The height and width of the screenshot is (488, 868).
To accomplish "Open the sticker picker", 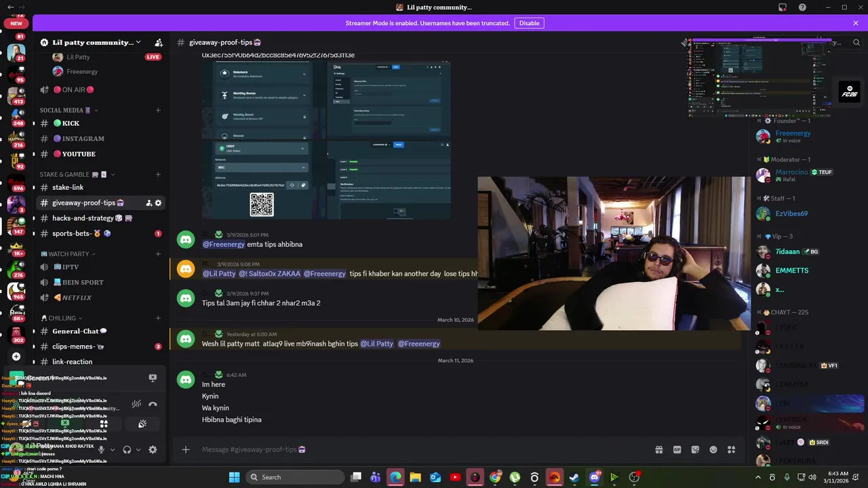I will click(x=695, y=449).
